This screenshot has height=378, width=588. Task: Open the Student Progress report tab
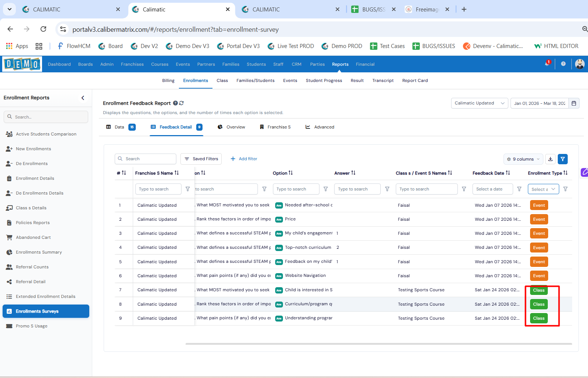click(324, 80)
